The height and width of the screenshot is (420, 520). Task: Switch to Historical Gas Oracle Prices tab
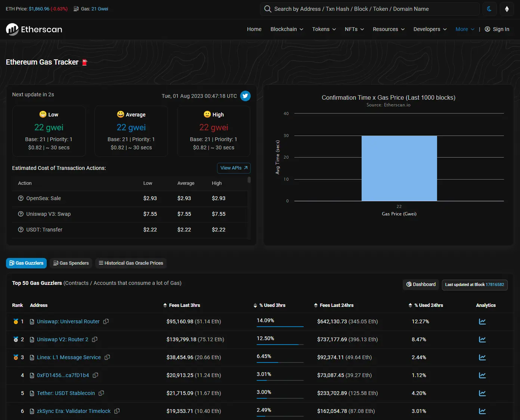pos(131,263)
